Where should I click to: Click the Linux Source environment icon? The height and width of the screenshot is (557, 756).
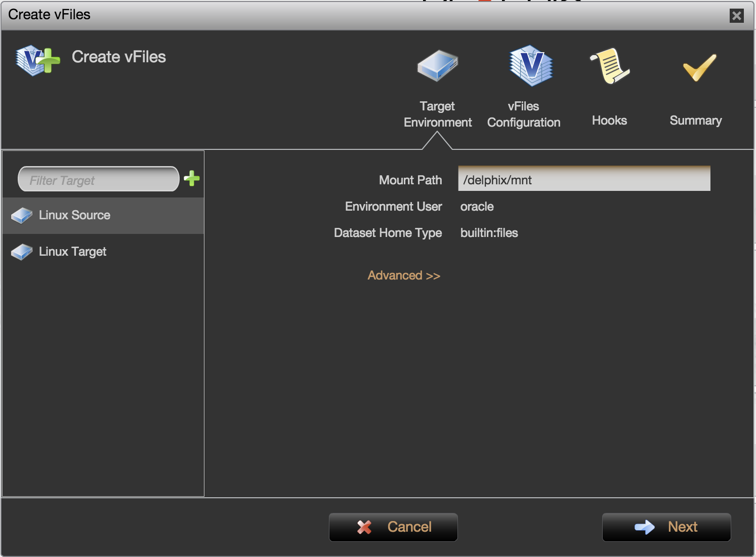22,216
